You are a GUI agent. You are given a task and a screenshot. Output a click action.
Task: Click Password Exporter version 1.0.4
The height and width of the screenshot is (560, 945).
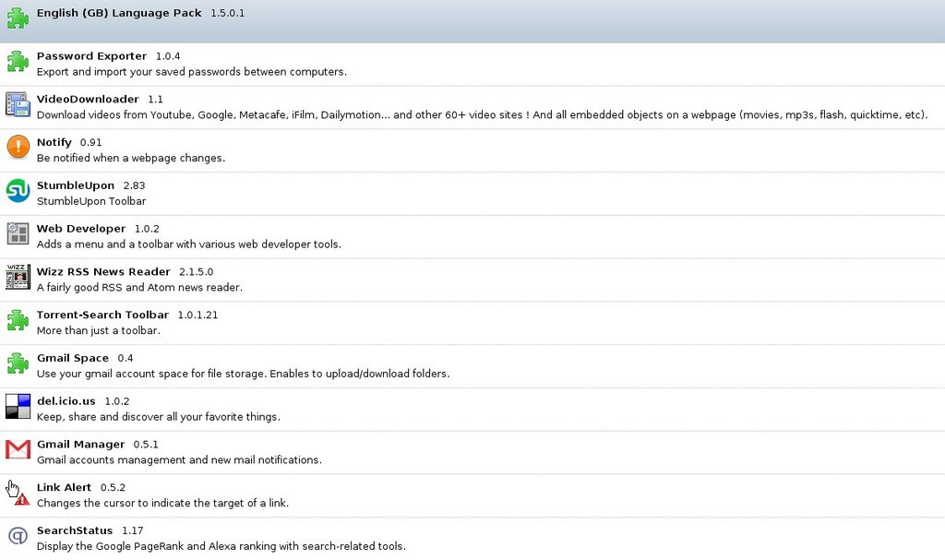coord(168,56)
